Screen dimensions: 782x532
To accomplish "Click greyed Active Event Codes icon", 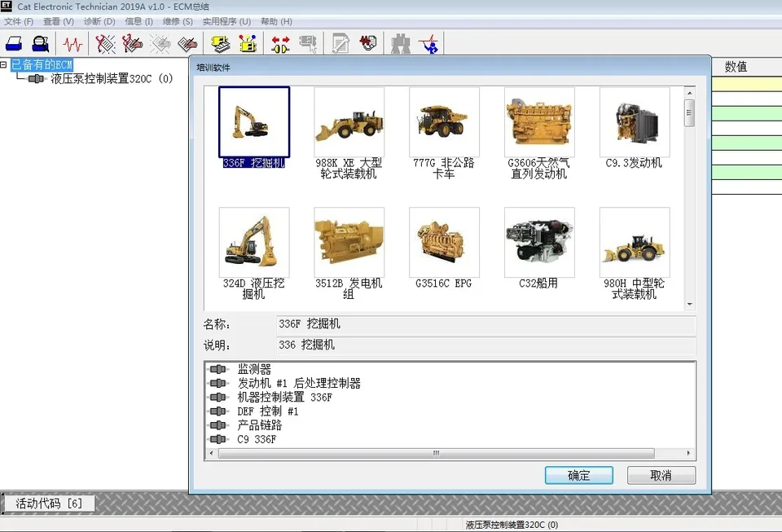I will point(160,44).
